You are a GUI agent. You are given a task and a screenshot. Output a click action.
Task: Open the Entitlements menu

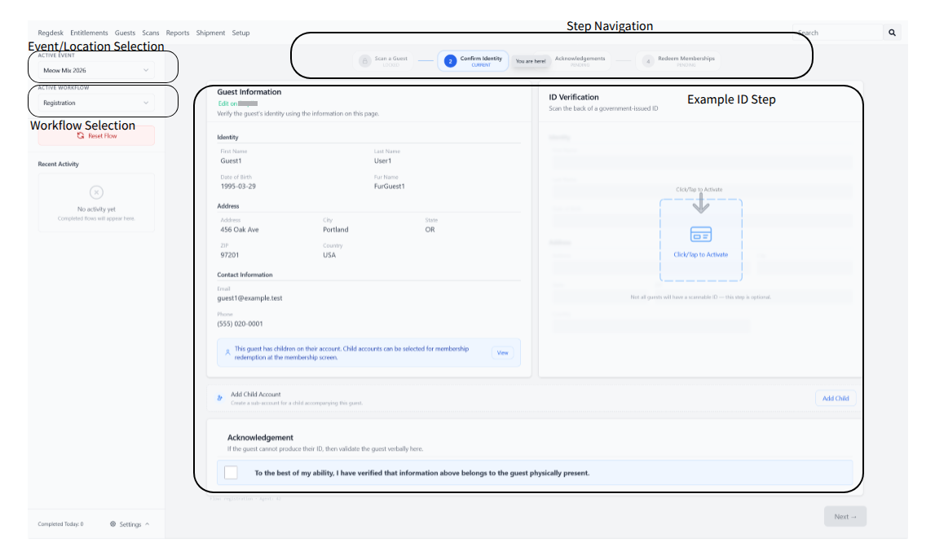coord(89,33)
